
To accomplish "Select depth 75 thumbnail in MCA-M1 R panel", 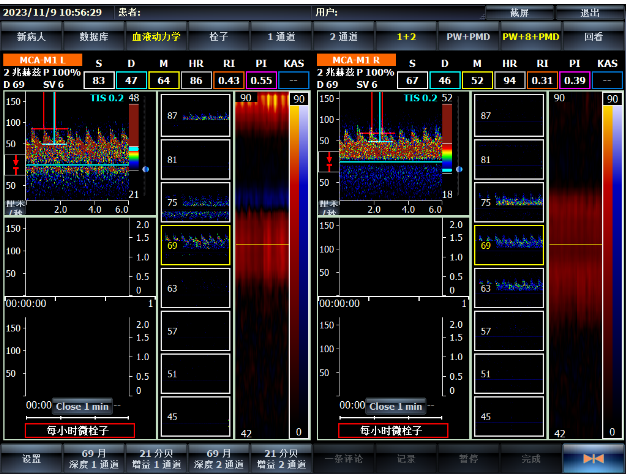I will pos(509,202).
